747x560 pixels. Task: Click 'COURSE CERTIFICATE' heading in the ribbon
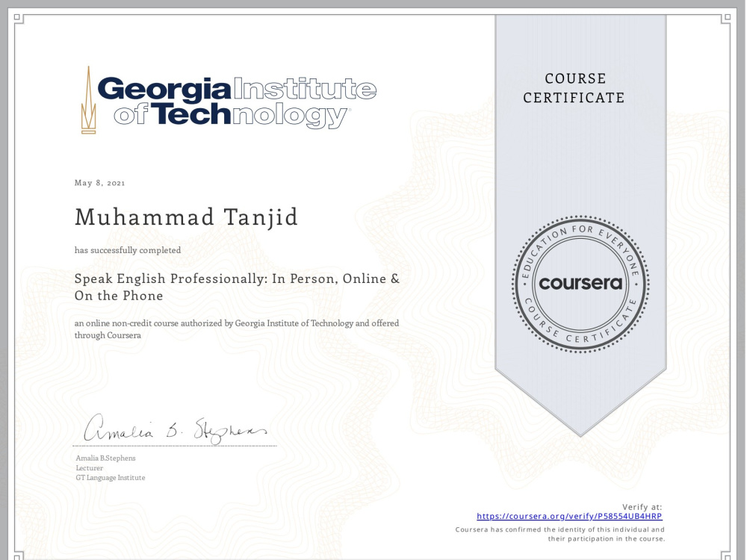tap(574, 88)
